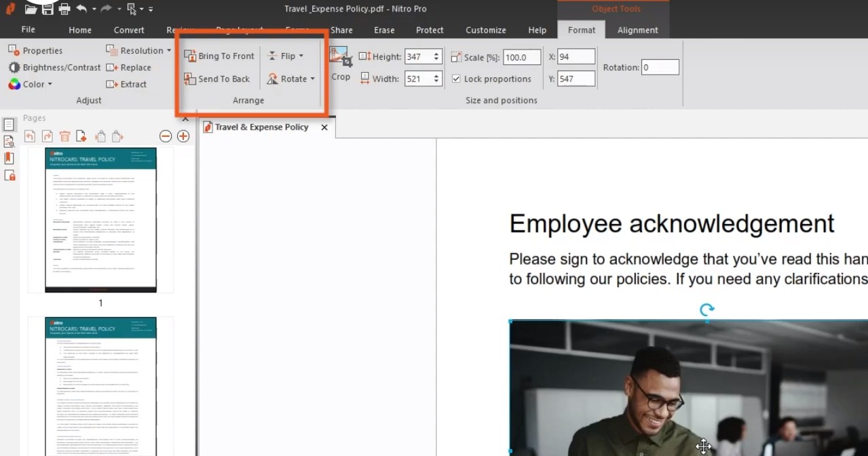Image resolution: width=868 pixels, height=456 pixels.
Task: Open the Resolution dropdown
Action: (x=140, y=50)
